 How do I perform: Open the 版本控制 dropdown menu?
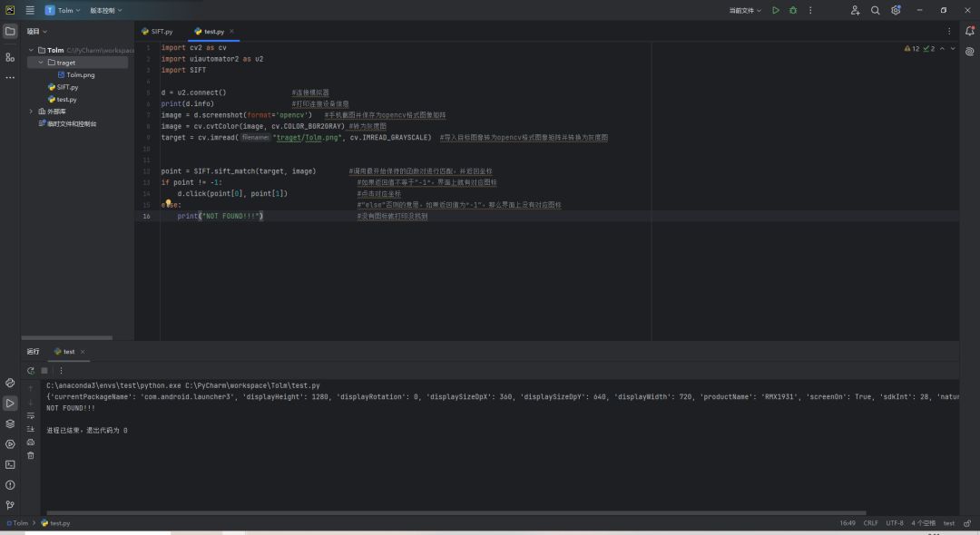pyautogui.click(x=105, y=10)
